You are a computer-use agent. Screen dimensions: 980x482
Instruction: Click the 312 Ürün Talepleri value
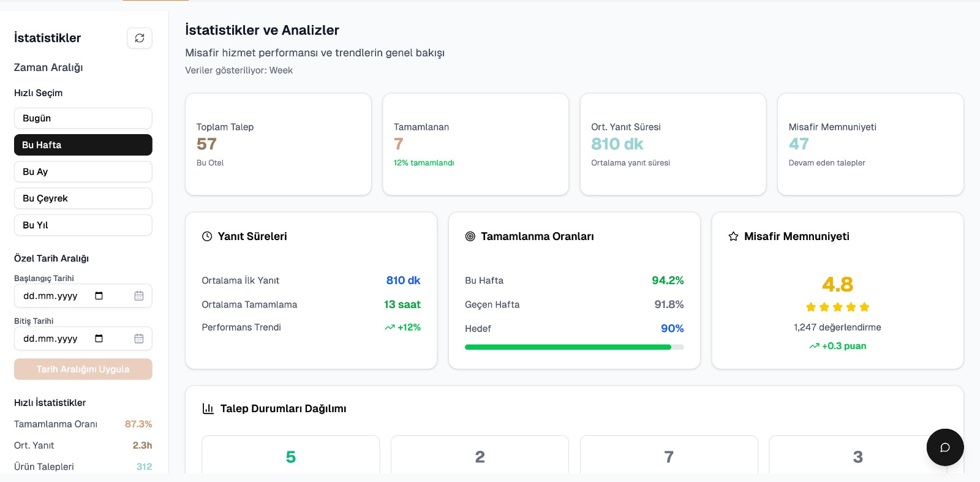(144, 467)
